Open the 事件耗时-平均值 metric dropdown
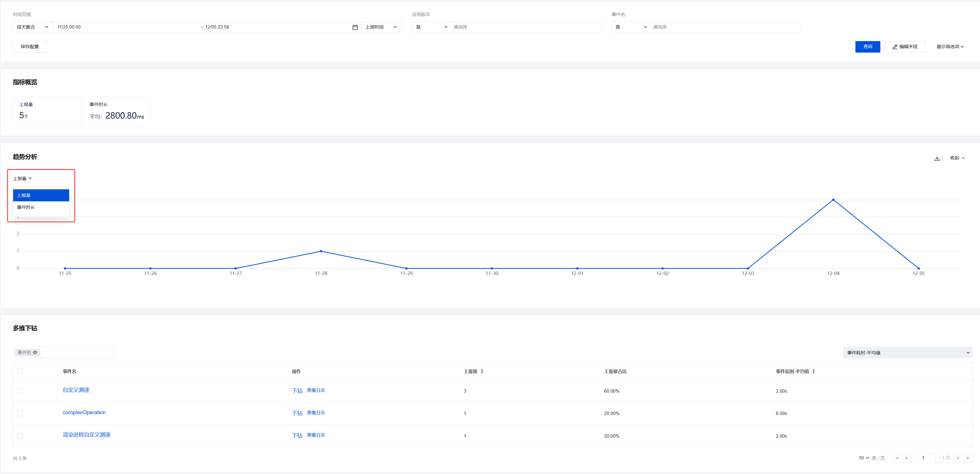 [907, 353]
